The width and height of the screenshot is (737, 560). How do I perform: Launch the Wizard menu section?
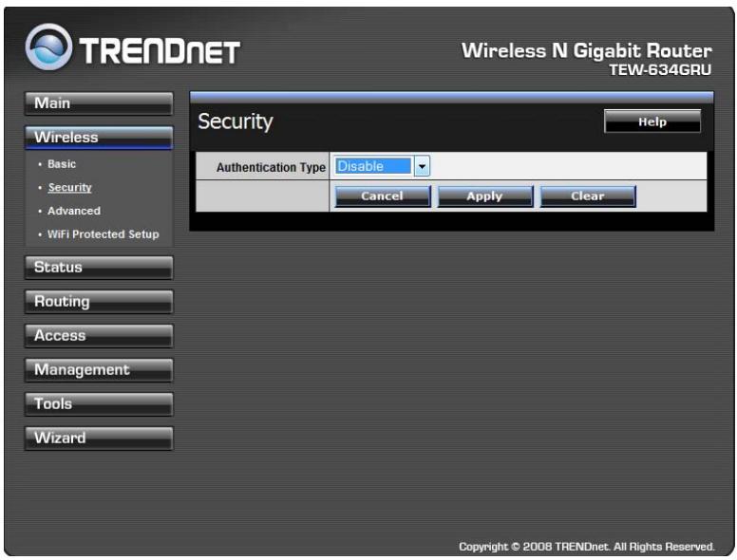(x=99, y=438)
